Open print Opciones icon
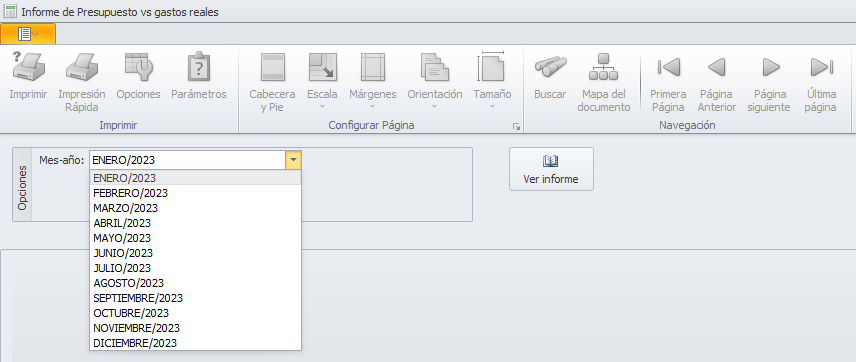 click(x=139, y=67)
